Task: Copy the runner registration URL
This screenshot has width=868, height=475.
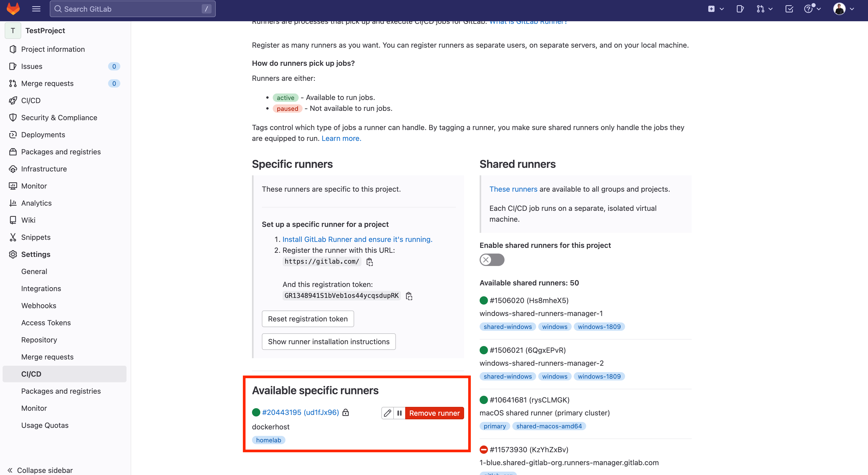Action: tap(370, 262)
